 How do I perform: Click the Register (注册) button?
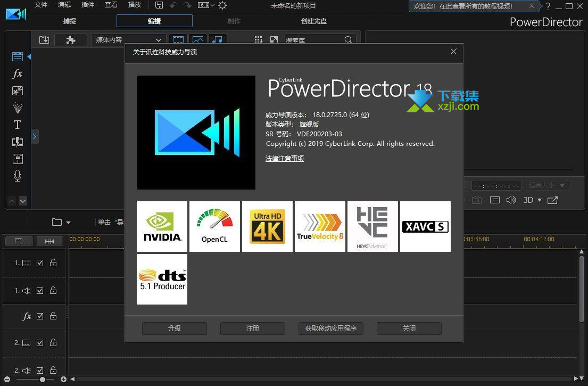(253, 328)
